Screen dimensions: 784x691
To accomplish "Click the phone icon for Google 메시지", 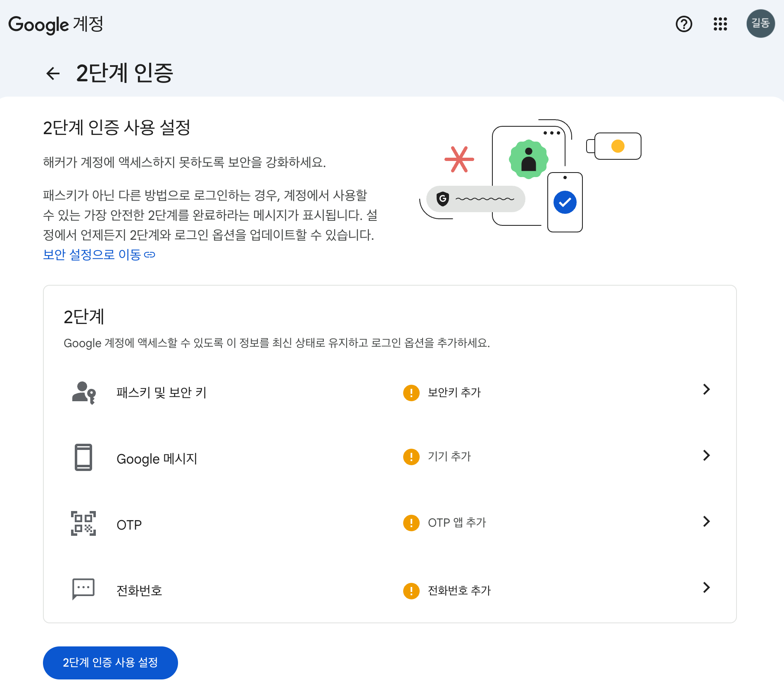I will 83,457.
